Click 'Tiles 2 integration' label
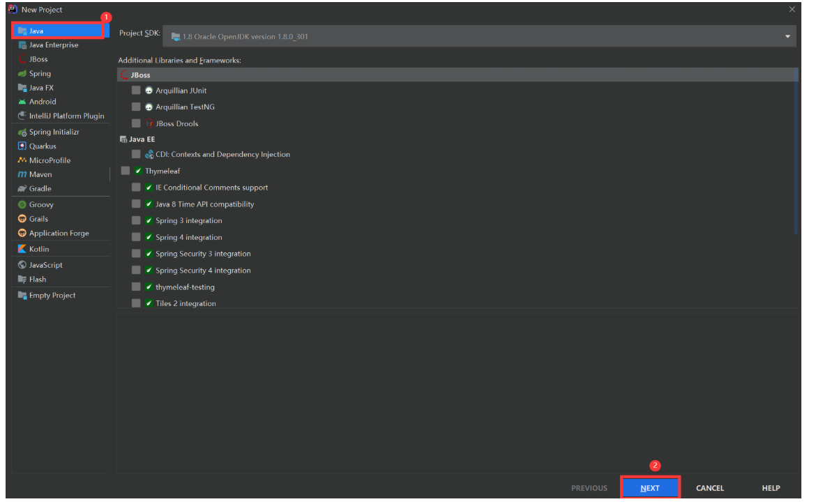Image resolution: width=816 pixels, height=504 pixels. click(x=186, y=304)
